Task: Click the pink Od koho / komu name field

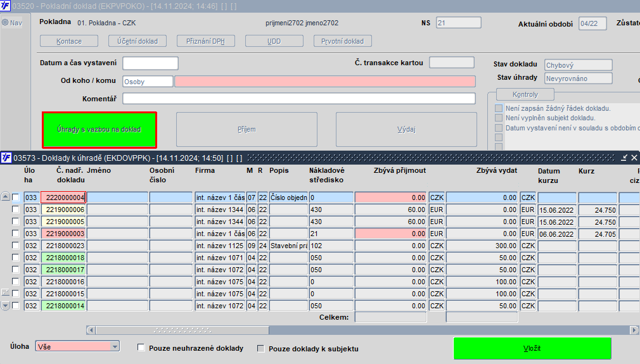Action: 325,82
